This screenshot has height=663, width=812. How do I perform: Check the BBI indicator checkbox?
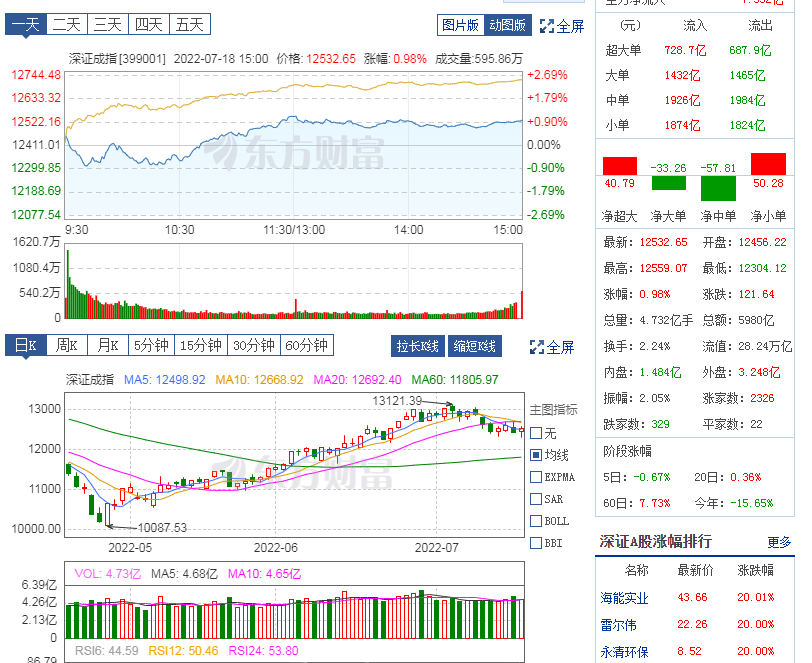pyautogui.click(x=536, y=543)
